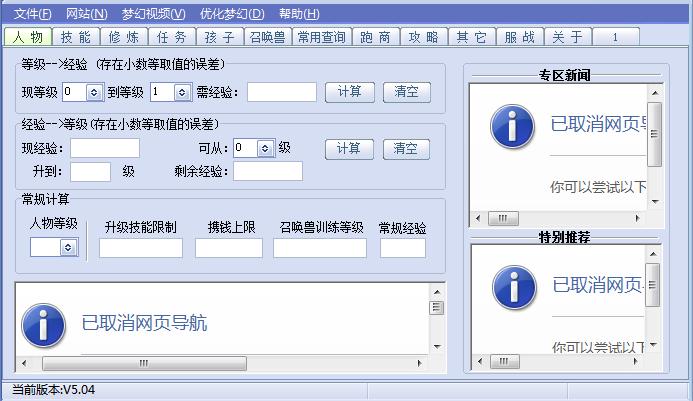Open the 网站(N) menu
The height and width of the screenshot is (401, 693).
(87, 14)
